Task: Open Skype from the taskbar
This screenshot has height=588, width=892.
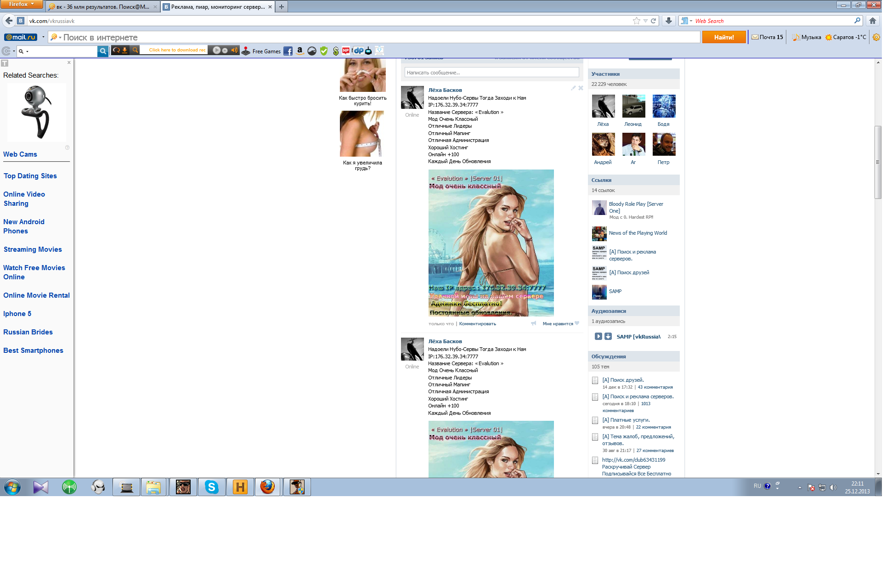Action: [211, 487]
